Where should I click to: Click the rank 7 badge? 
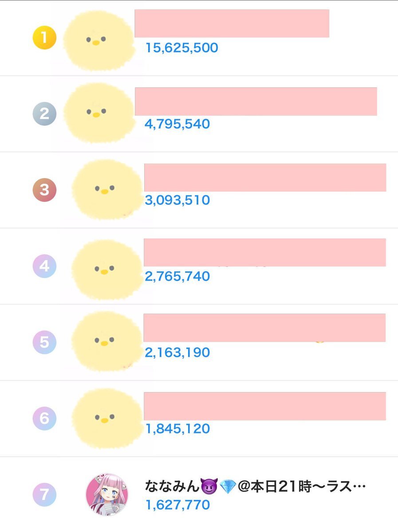44,494
